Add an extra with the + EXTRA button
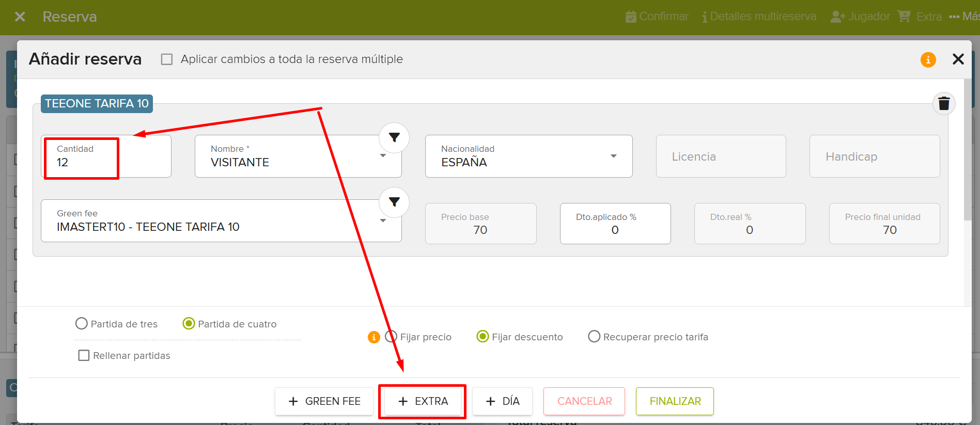 click(x=423, y=401)
